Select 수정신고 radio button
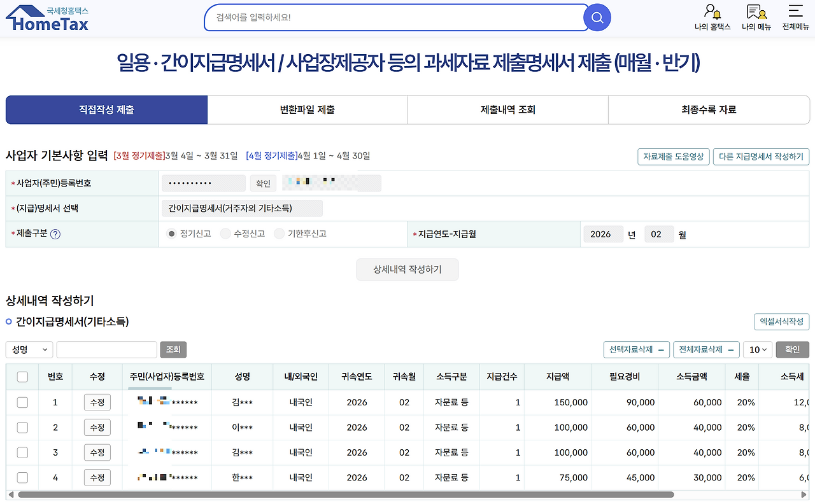The height and width of the screenshot is (504, 815). pos(225,234)
